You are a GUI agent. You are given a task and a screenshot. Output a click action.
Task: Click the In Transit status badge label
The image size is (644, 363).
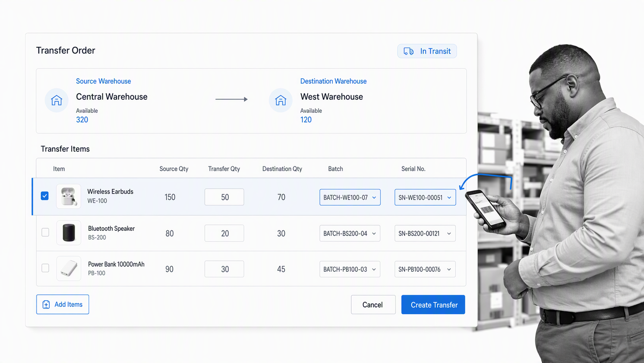436,51
